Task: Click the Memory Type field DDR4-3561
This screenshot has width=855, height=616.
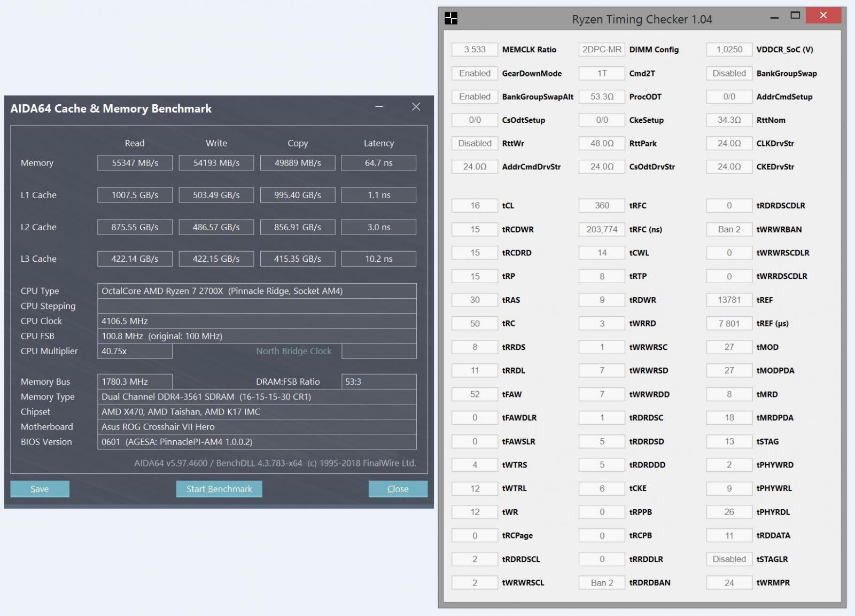Action: point(257,396)
